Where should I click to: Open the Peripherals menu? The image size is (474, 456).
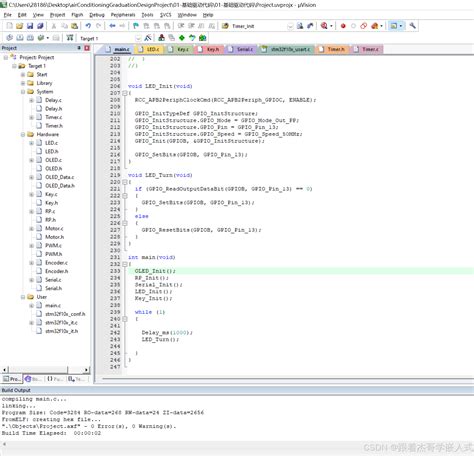click(123, 15)
